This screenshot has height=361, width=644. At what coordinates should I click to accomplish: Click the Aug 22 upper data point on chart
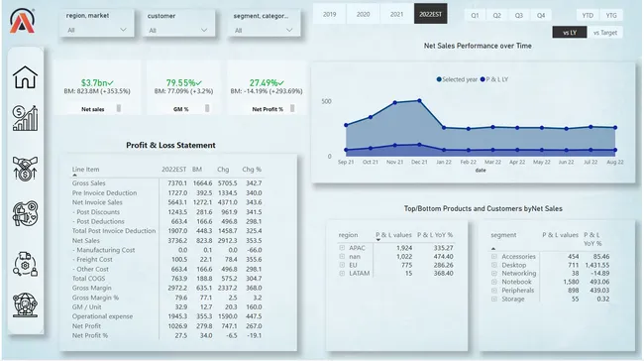(615, 128)
